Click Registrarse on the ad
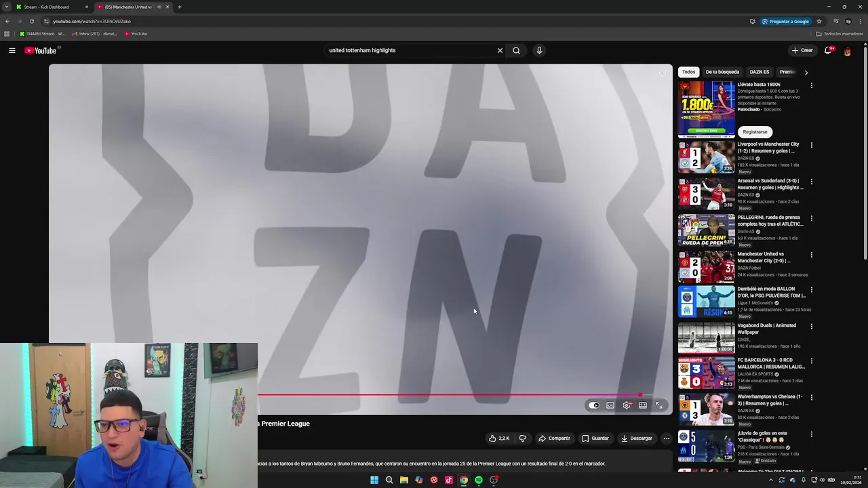Screen dimensions: 868x488 [755, 132]
